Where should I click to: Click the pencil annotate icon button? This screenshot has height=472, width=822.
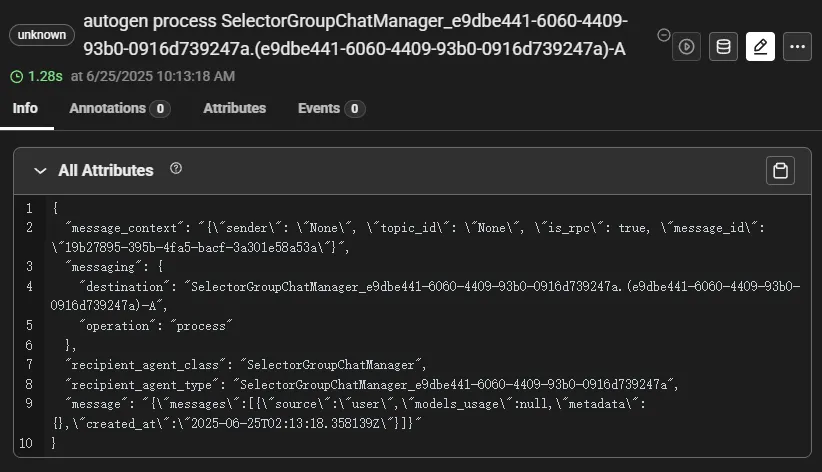tap(760, 47)
